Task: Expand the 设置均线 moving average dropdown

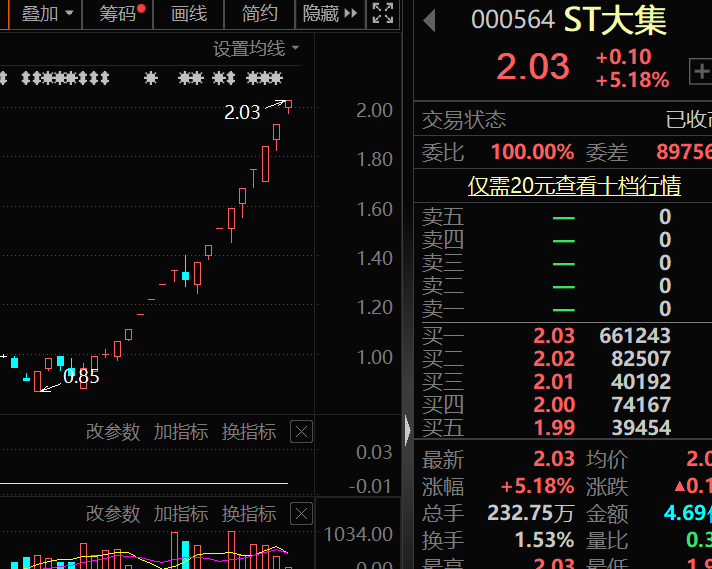Action: [256, 48]
